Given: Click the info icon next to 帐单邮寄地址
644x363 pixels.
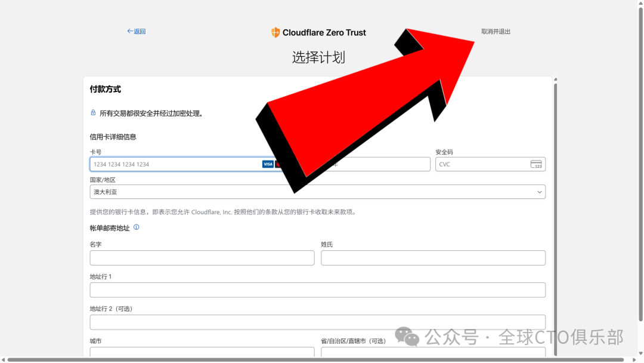Looking at the screenshot, I should coord(136,227).
